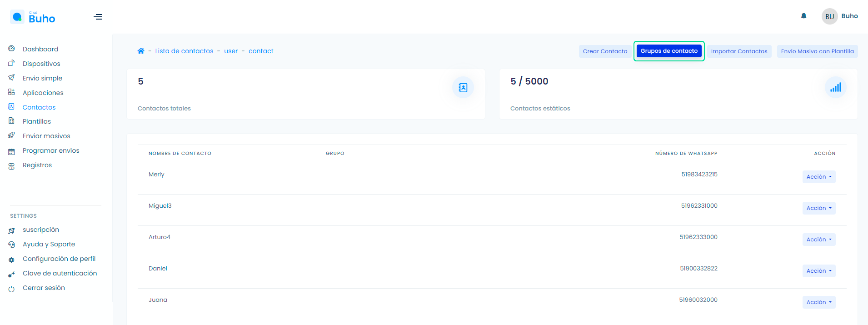Open the Acción dropdown for Miguel3
Viewport: 868px width, 325px height.
tap(818, 208)
